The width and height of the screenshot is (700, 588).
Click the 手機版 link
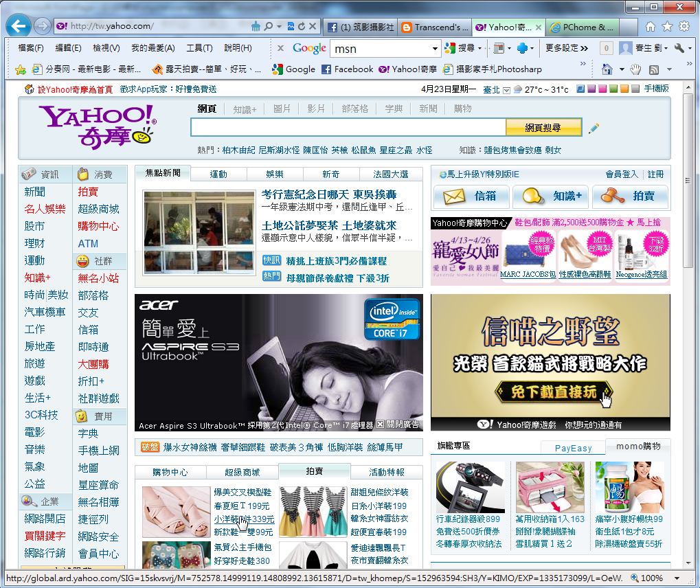656,89
